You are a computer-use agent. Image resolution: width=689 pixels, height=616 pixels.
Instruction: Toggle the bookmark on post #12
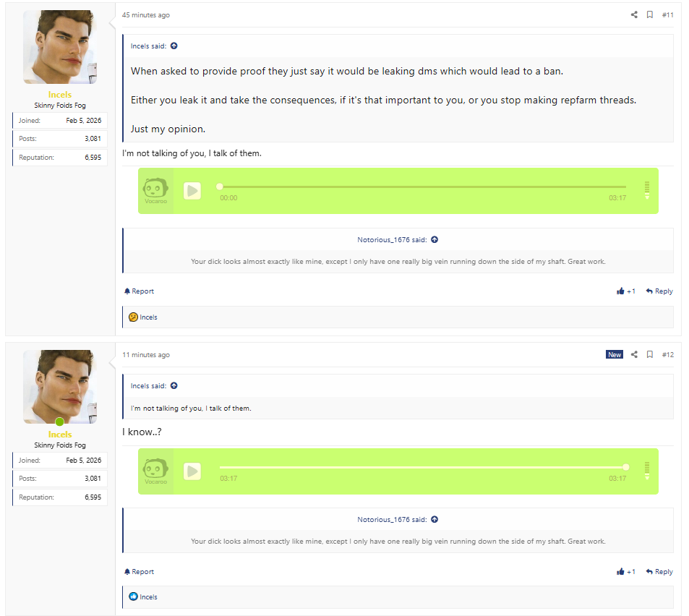[649, 354]
